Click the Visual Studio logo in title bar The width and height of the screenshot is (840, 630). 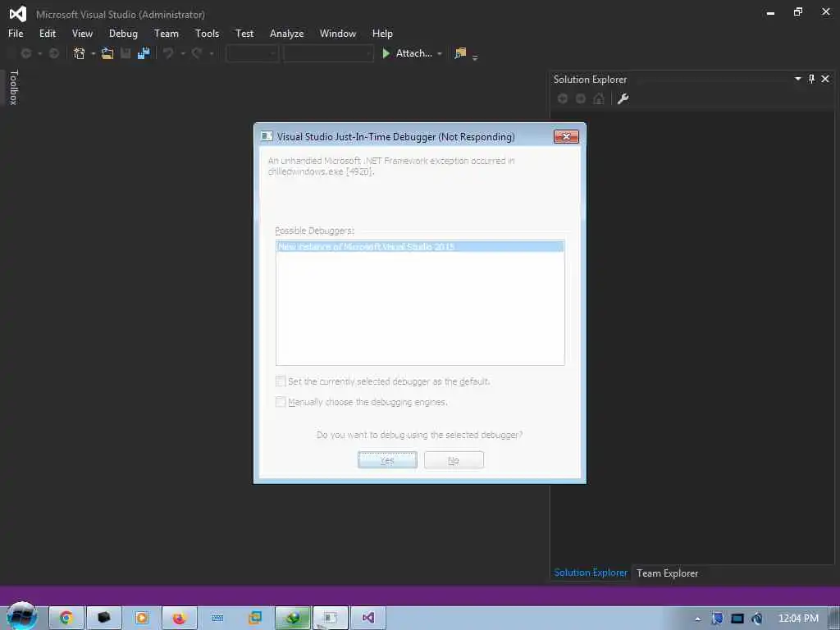[x=18, y=14]
